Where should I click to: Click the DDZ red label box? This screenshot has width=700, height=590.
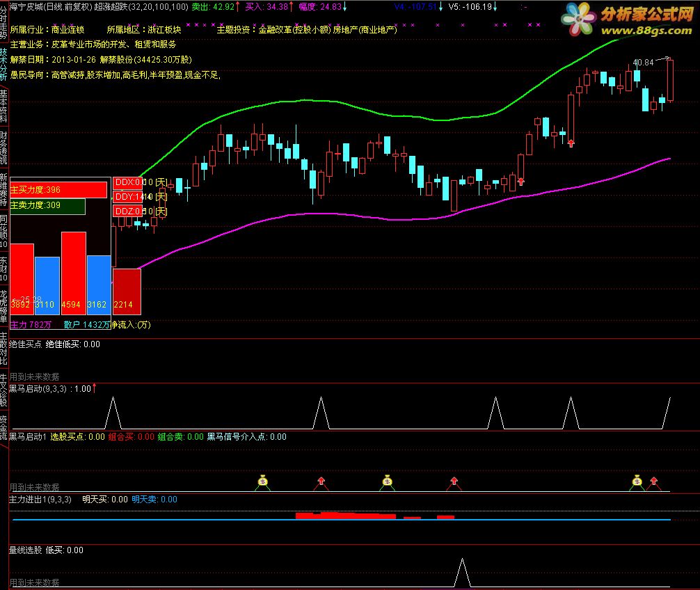click(127, 211)
